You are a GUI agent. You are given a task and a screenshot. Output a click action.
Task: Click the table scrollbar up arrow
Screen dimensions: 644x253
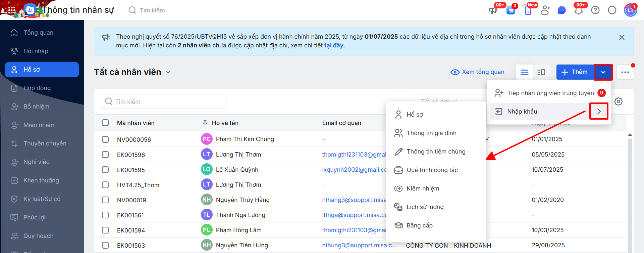(630, 135)
